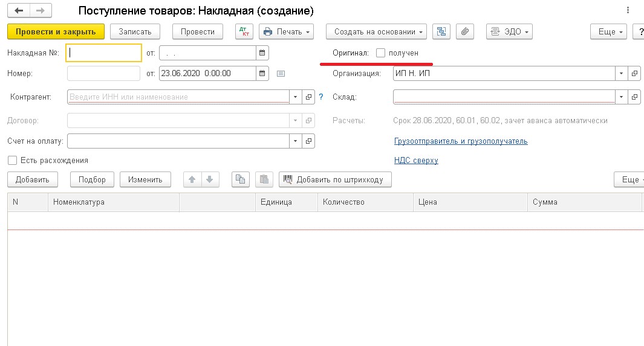
Task: Open calendar for the Накладная date field
Action: (x=262, y=53)
